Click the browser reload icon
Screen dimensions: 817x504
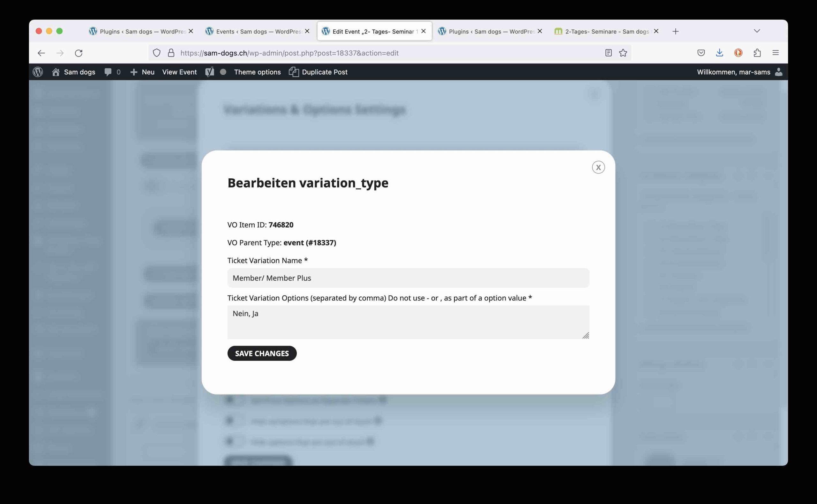point(79,53)
